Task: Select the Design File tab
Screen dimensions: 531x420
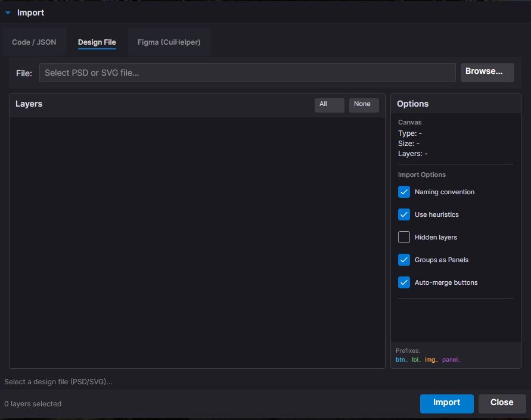Action: 97,42
